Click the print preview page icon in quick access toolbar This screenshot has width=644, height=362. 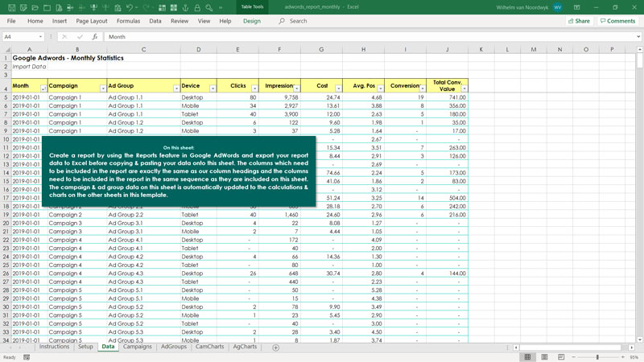(x=59, y=7)
